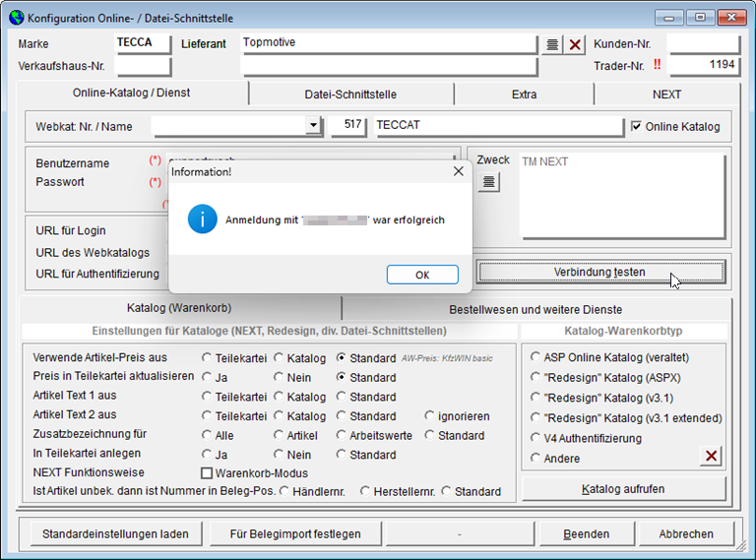Click the blue information icon in dialog

[202, 219]
